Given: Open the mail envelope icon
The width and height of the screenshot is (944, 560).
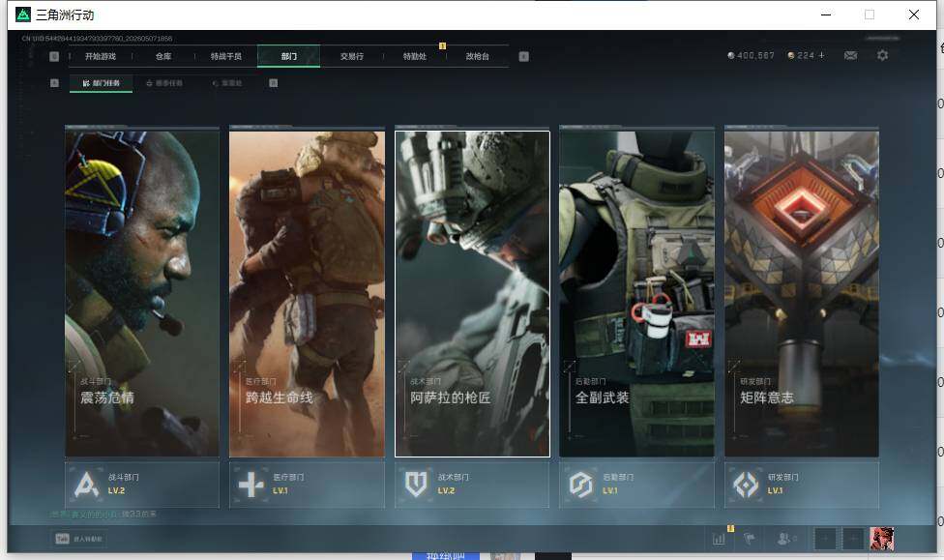Looking at the screenshot, I should coord(851,55).
